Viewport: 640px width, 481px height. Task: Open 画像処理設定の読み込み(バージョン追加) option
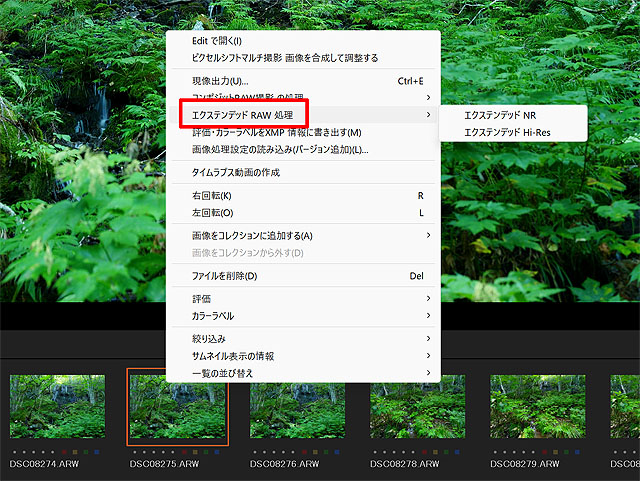pos(280,150)
